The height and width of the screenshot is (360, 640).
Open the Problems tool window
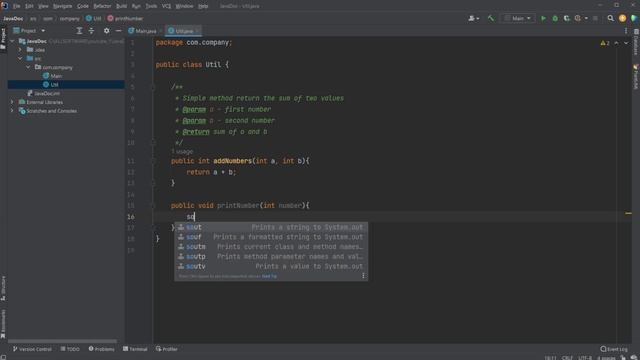coord(102,349)
